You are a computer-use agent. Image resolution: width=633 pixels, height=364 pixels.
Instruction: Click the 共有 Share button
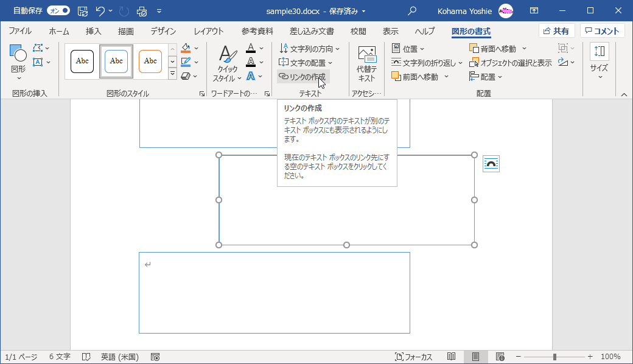tap(556, 30)
